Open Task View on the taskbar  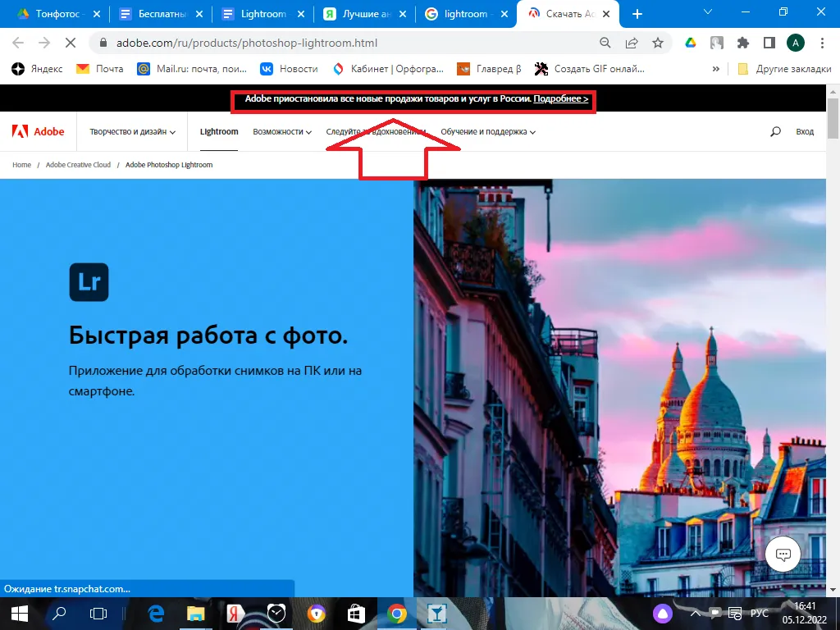click(98, 614)
